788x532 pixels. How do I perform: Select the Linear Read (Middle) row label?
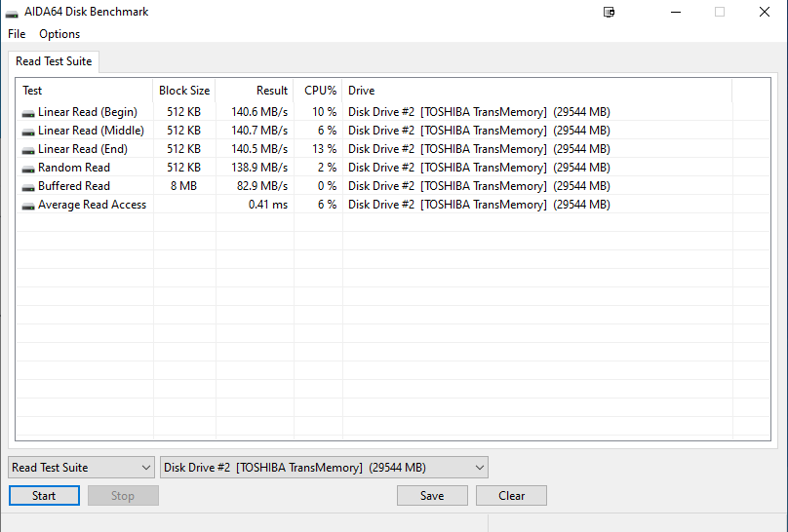(91, 131)
